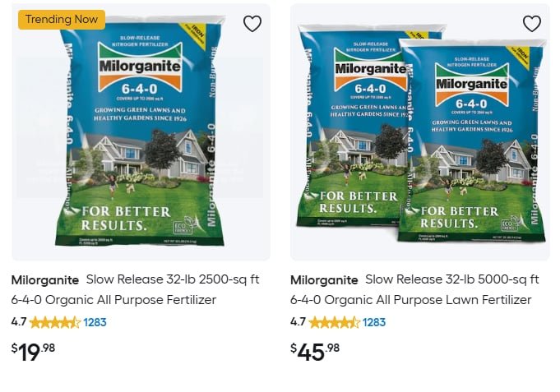Click the Milorganite brand name on the right listing
This screenshot has width=560, height=392.
[x=324, y=280]
